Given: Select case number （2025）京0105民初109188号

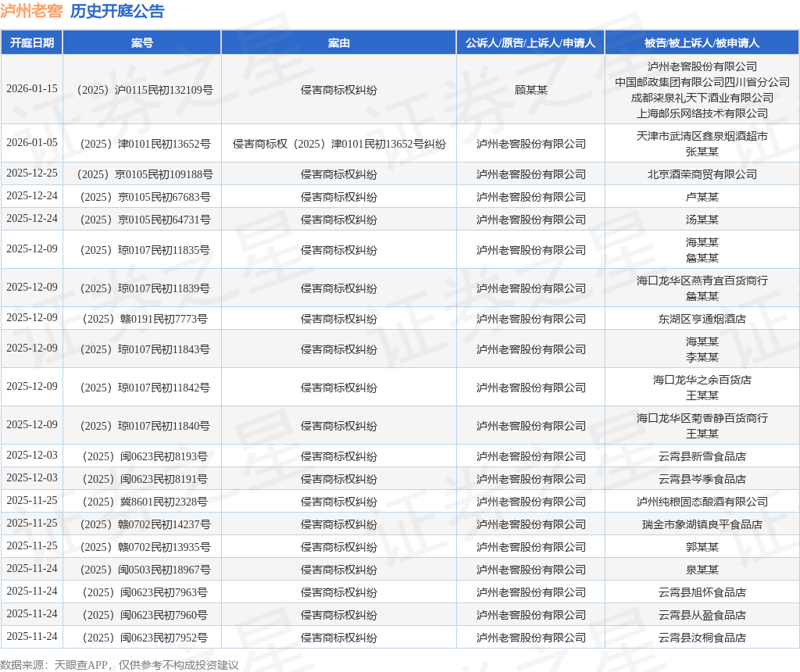Looking at the screenshot, I should tap(142, 174).
